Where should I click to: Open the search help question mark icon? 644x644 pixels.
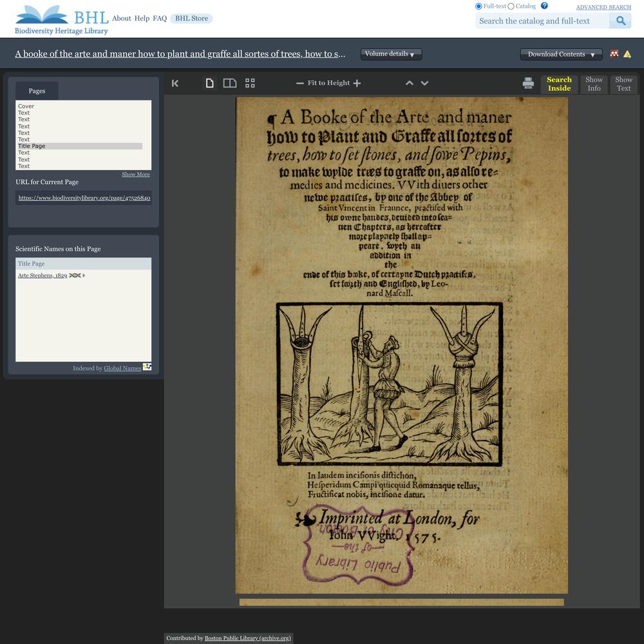[544, 6]
